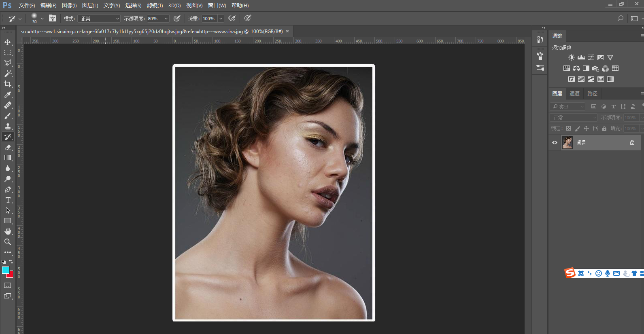This screenshot has height=334, width=644.
Task: Open the 不透明度 slider arrow in options bar
Action: click(166, 19)
